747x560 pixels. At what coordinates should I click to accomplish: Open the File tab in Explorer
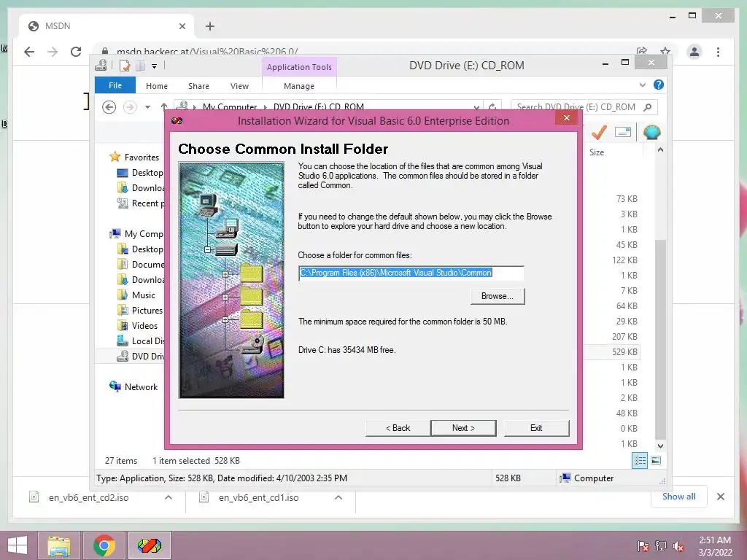pos(115,85)
